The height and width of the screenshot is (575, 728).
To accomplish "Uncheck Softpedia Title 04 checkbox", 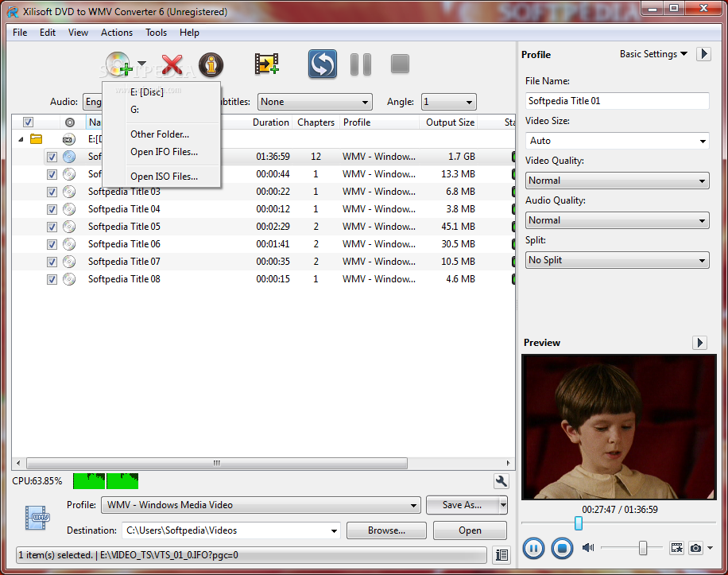I will 52,209.
